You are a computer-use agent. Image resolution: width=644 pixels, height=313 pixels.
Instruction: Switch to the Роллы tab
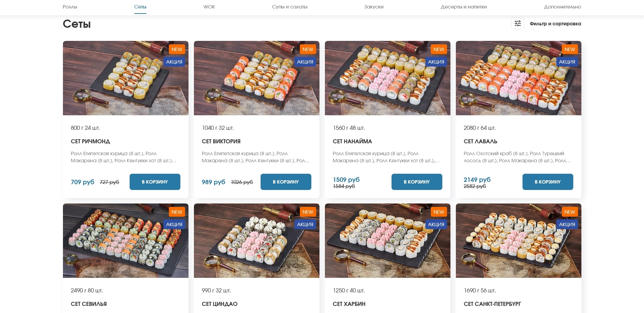pyautogui.click(x=70, y=7)
